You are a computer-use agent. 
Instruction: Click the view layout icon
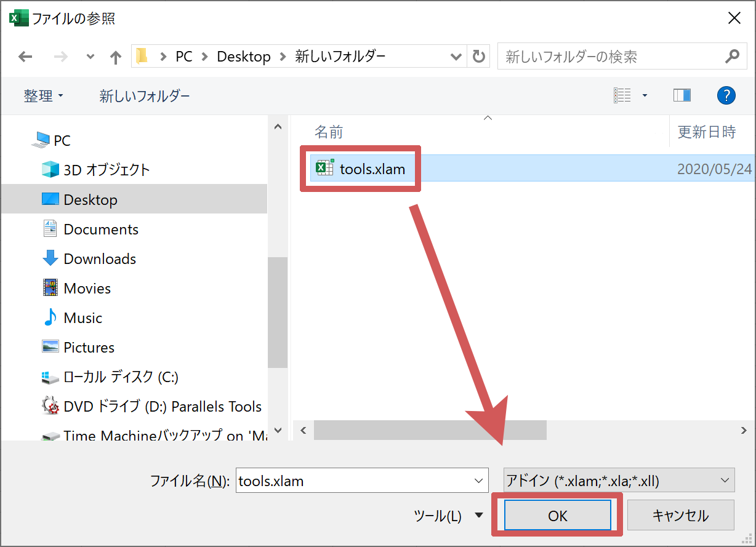pos(622,95)
